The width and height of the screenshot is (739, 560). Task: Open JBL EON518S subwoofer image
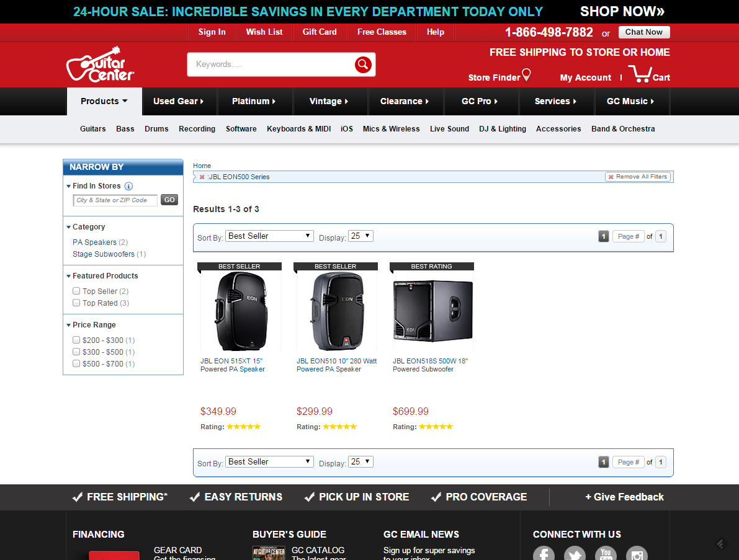(x=432, y=311)
